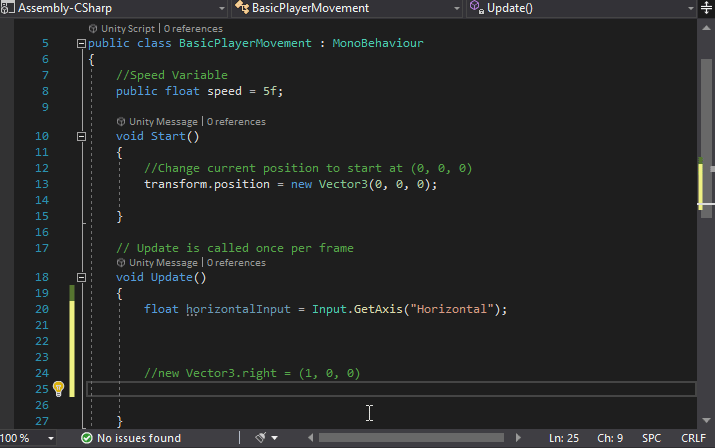715x448 pixels.
Task: Click the horizontal scrollbar right arrow
Action: (518, 438)
